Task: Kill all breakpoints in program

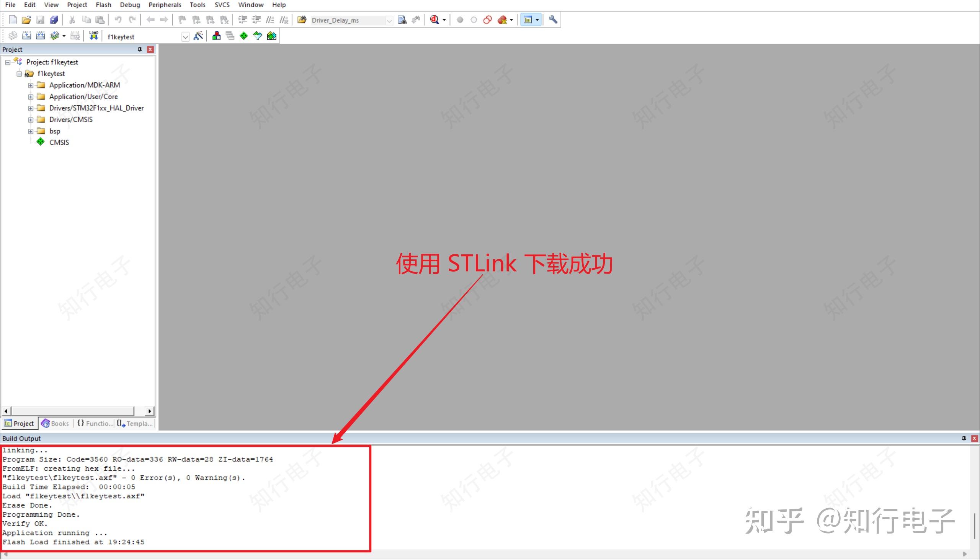Action: tap(501, 19)
